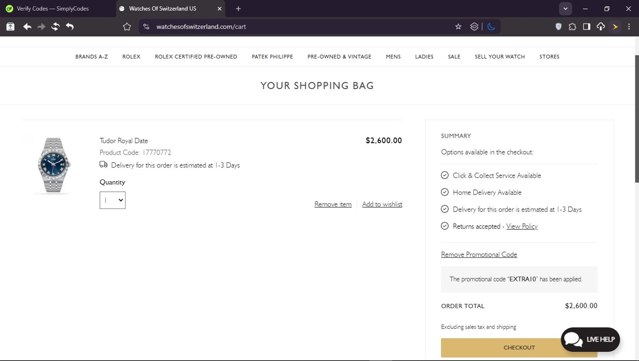Open the MENS menu item

(393, 57)
